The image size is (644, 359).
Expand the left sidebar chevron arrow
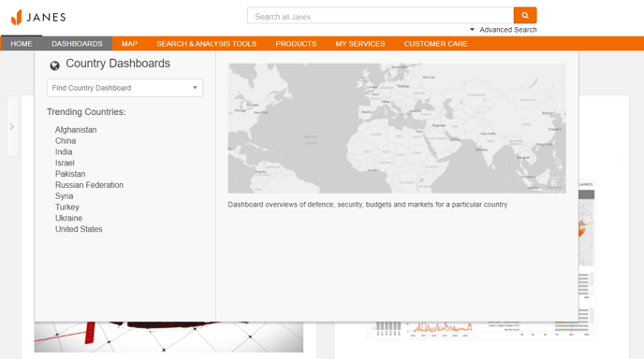(12, 126)
